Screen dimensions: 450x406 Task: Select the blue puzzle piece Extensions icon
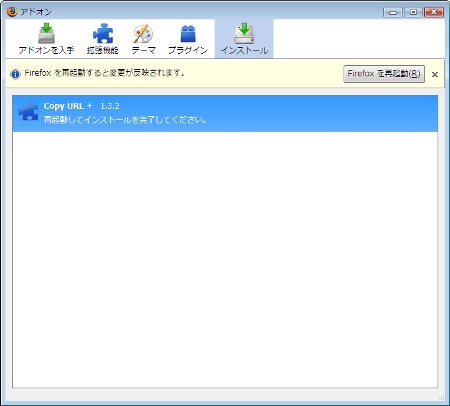103,33
